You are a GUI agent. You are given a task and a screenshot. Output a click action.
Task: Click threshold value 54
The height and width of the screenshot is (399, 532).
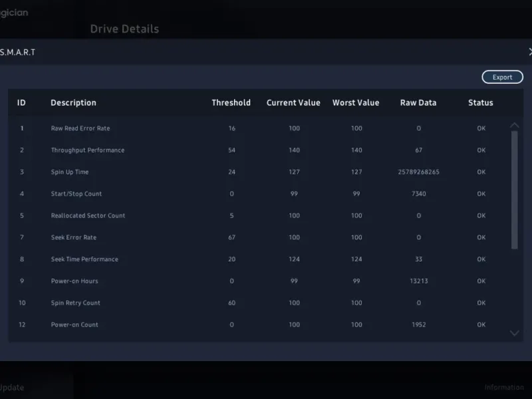231,150
